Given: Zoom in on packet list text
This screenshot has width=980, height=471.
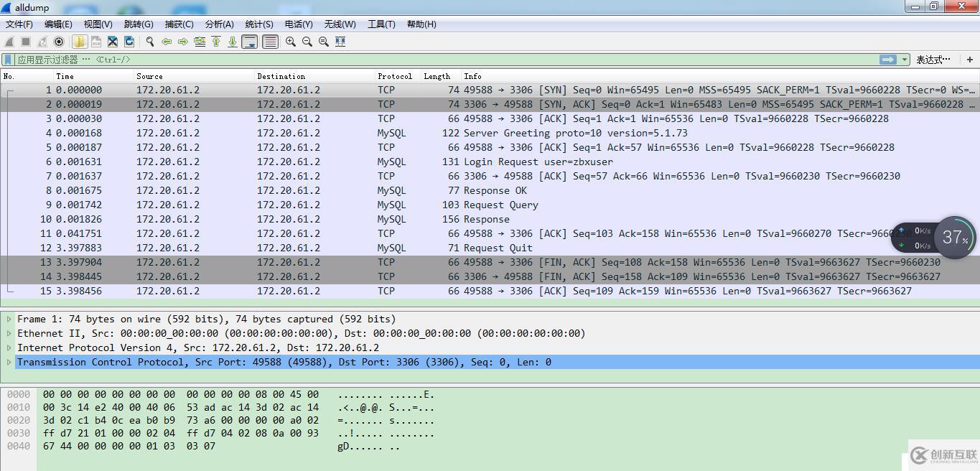Looking at the screenshot, I should [x=291, y=41].
